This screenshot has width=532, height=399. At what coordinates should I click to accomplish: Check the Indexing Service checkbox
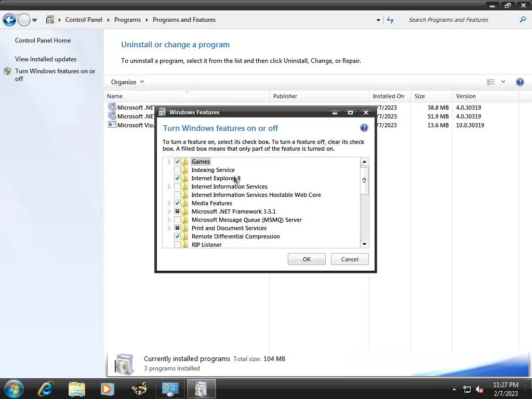pyautogui.click(x=177, y=170)
